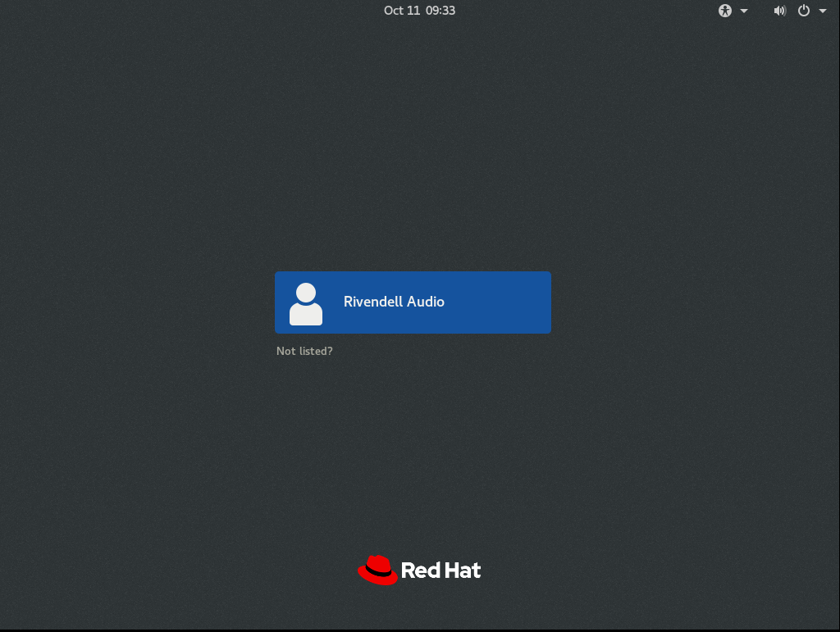Expand the arrow beside accessibility icon
This screenshot has height=632, width=840.
click(x=744, y=11)
